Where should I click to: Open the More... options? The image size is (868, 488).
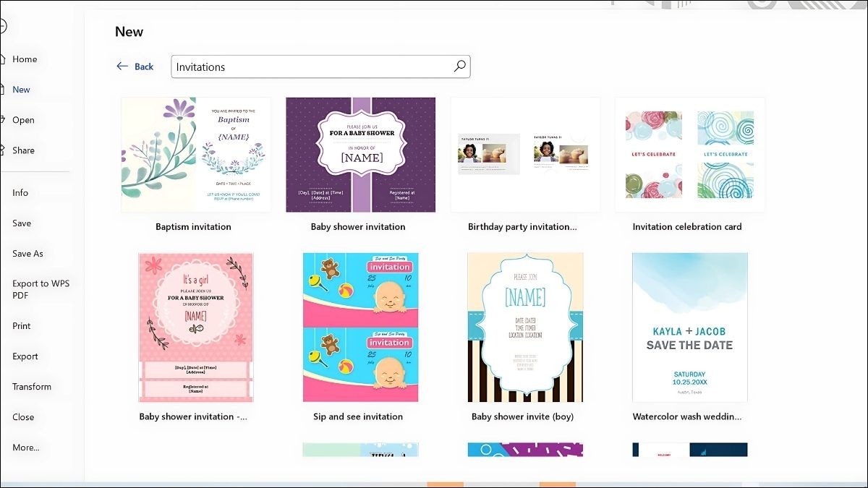pyautogui.click(x=26, y=447)
